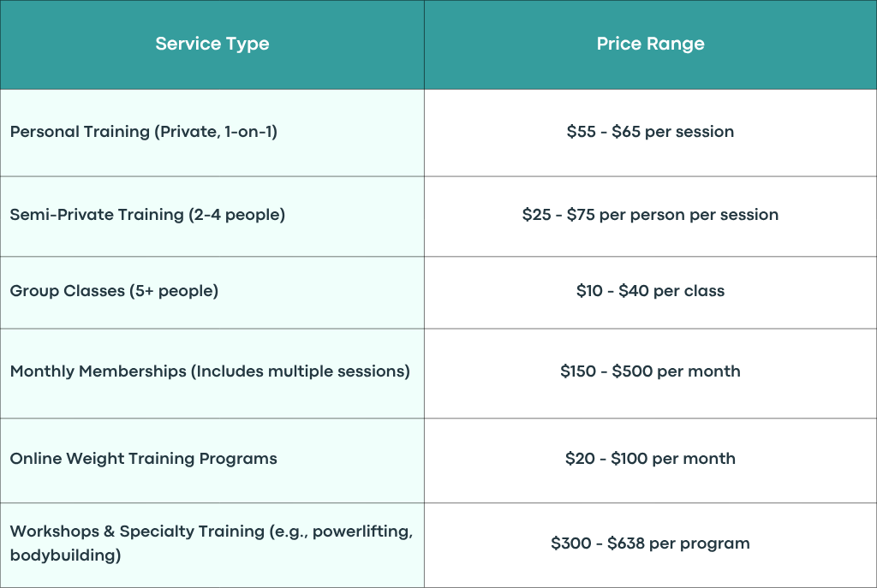The image size is (877, 588).
Task: Click the Price Range column header
Action: pos(651,45)
